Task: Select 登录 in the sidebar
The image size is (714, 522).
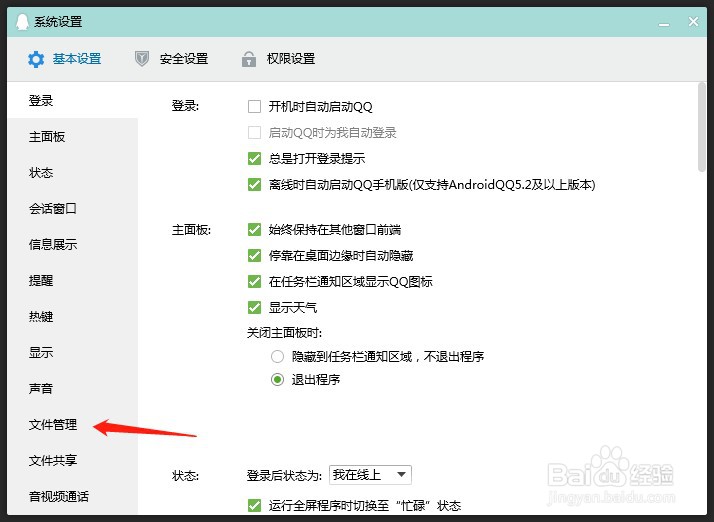Action: click(x=72, y=100)
